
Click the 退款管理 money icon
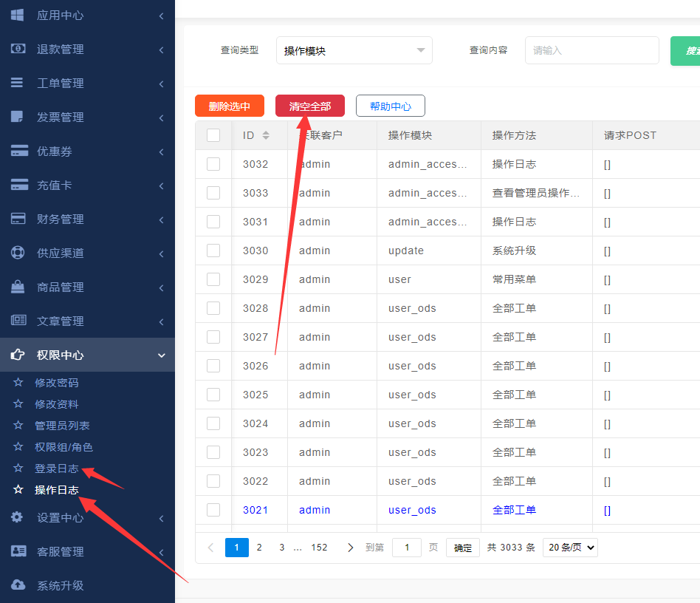coord(18,48)
